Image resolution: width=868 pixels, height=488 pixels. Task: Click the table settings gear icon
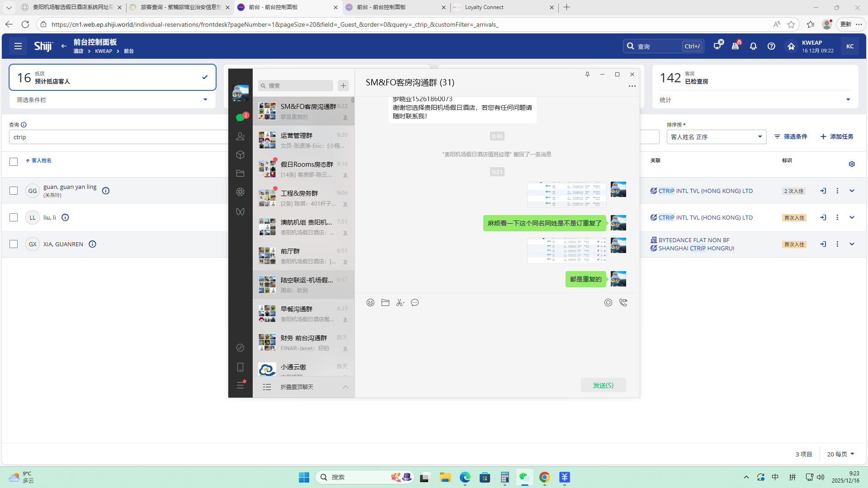(x=852, y=164)
